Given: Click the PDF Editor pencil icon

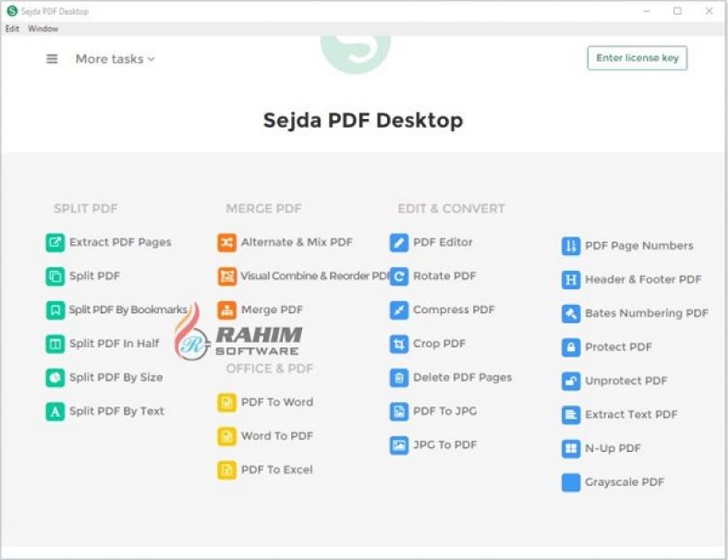Looking at the screenshot, I should [x=399, y=243].
